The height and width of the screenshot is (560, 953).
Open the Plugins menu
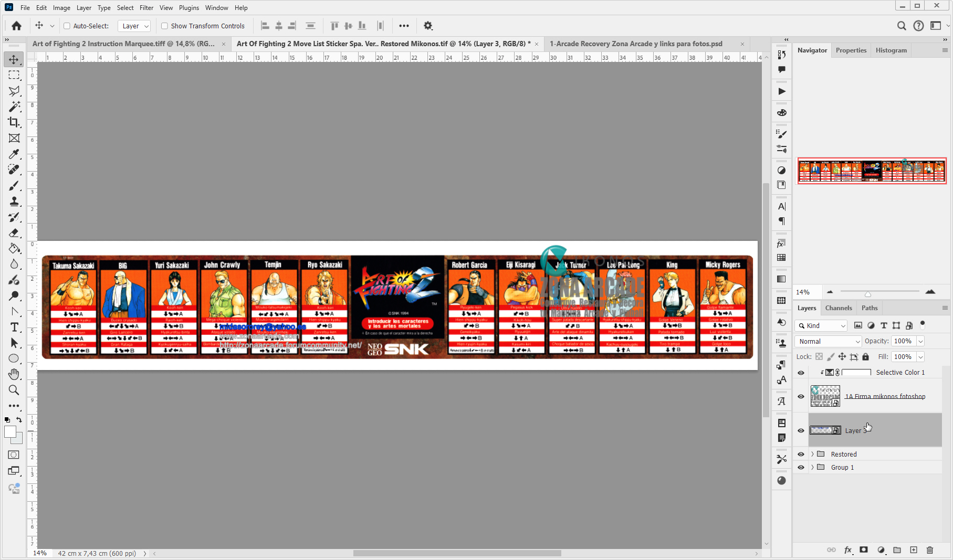coord(189,8)
